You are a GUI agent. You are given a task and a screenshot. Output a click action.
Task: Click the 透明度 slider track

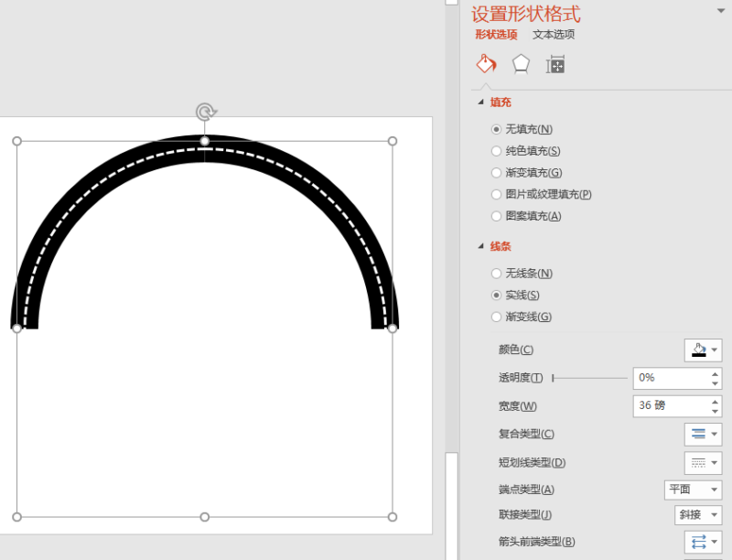tap(590, 378)
